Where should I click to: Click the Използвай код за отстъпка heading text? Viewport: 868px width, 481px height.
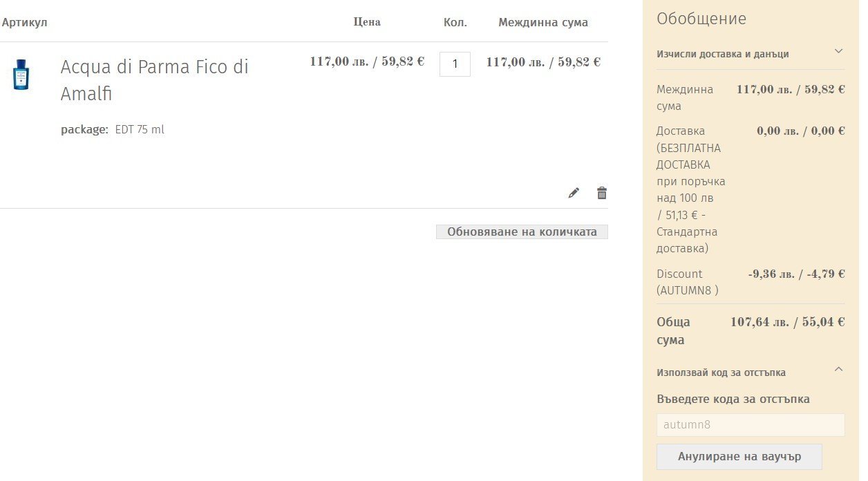click(x=721, y=372)
